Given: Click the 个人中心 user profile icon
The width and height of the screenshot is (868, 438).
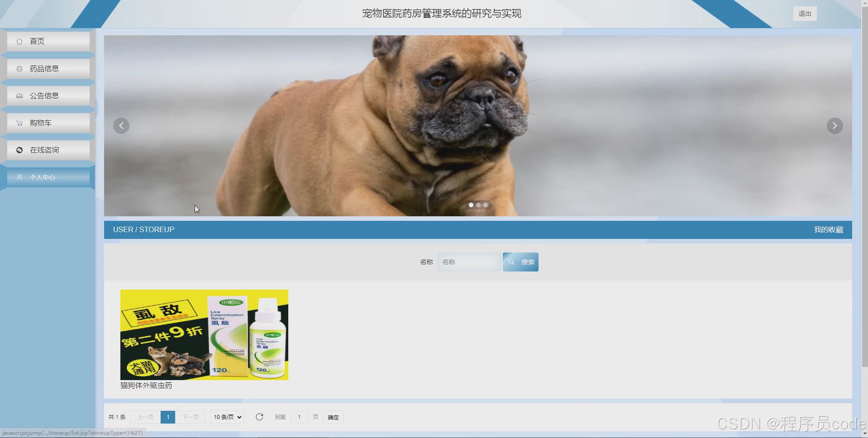Looking at the screenshot, I should (19, 177).
